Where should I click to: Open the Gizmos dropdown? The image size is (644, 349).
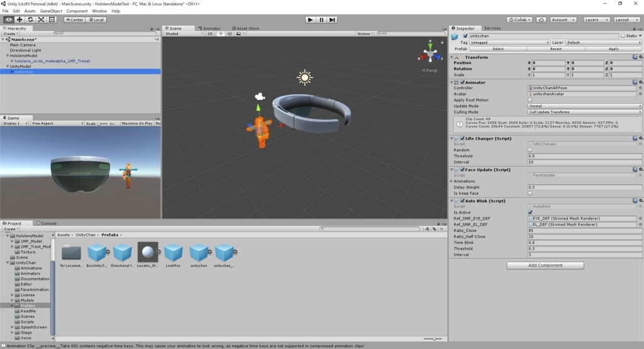point(365,34)
